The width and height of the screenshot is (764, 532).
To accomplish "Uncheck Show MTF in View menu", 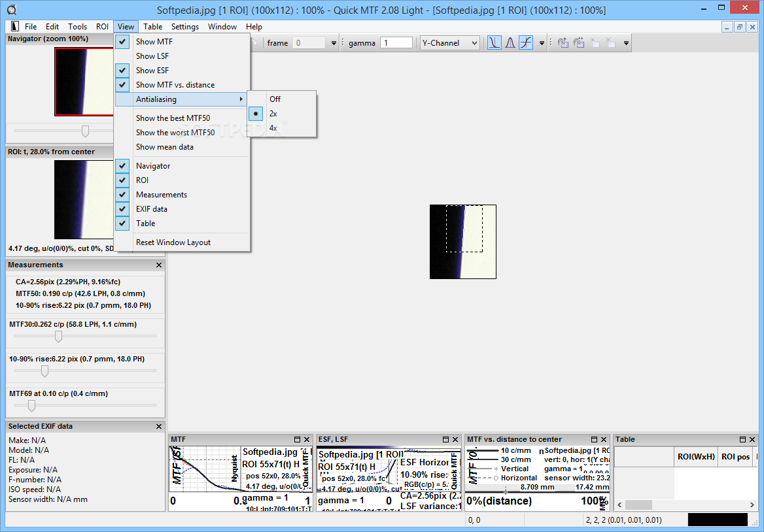I will (x=182, y=42).
